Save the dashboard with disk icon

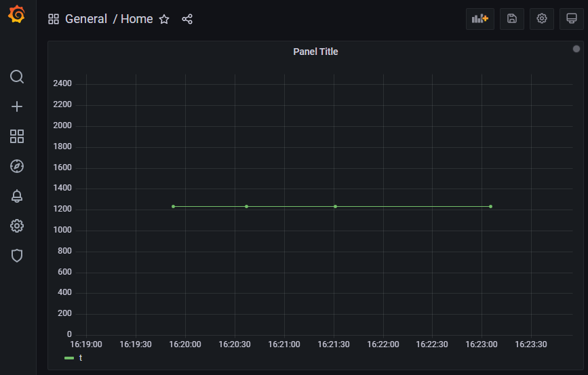[x=512, y=19]
